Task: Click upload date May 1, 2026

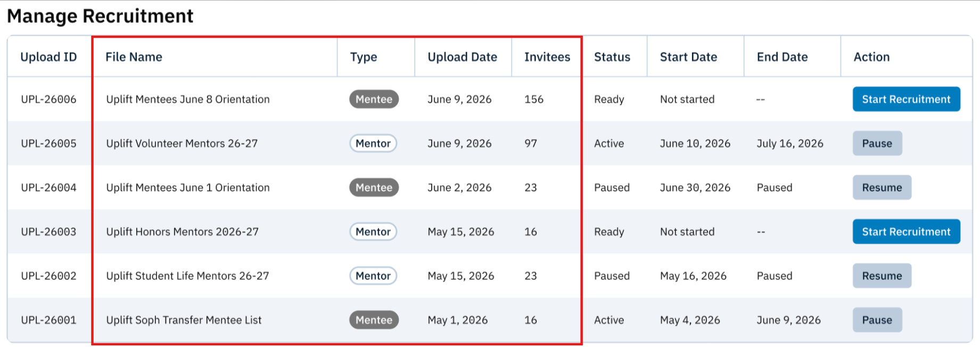Action: coord(458,320)
